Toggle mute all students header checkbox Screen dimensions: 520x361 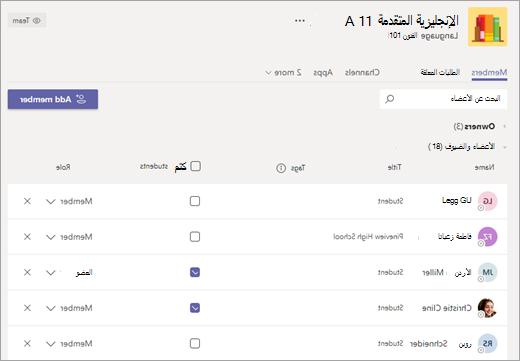click(195, 166)
